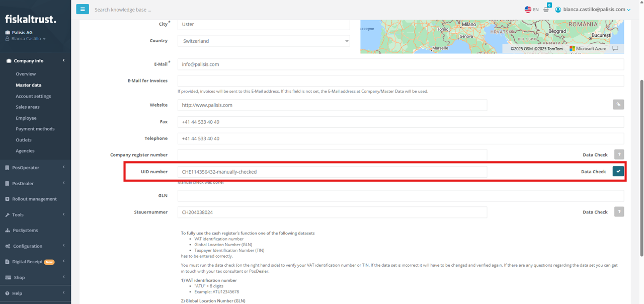Open the website link icon button
644x304 pixels.
click(x=618, y=105)
